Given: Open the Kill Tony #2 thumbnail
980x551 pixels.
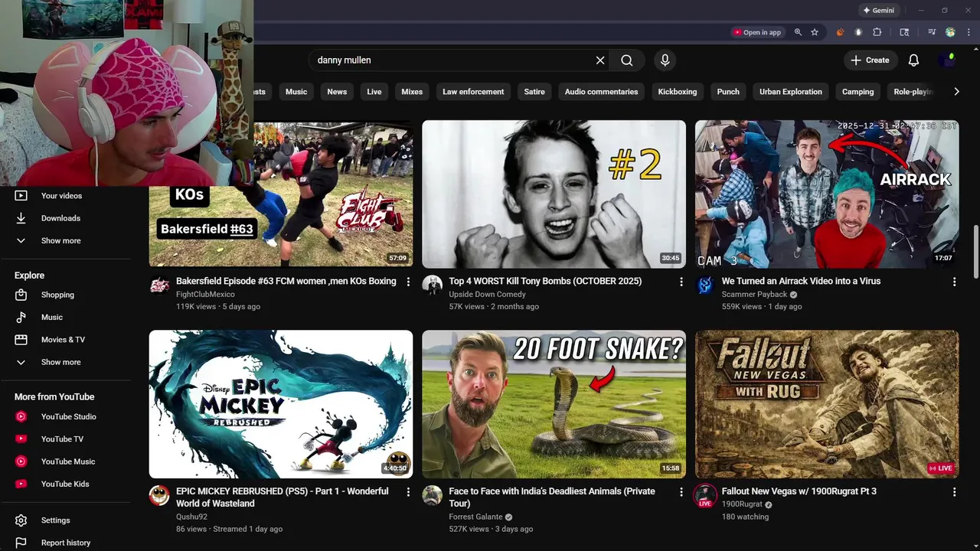Looking at the screenshot, I should [554, 194].
